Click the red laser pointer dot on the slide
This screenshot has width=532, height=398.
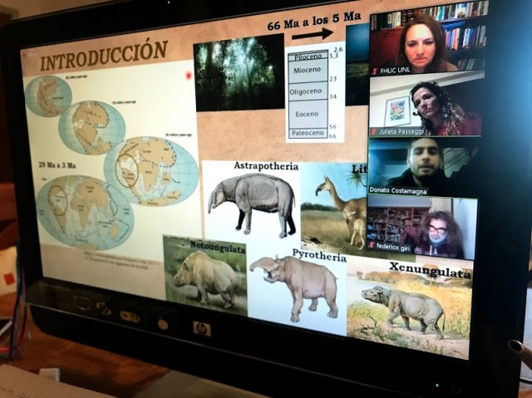(x=189, y=76)
